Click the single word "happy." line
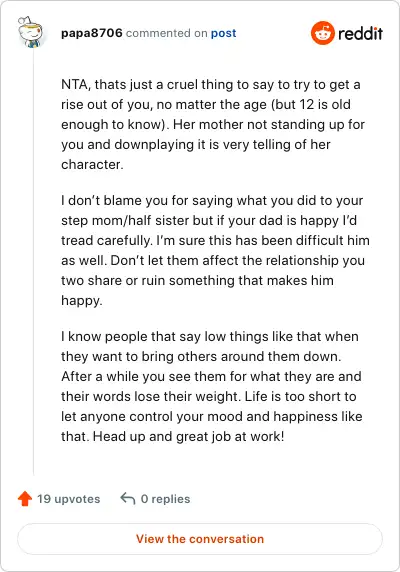The height and width of the screenshot is (572, 400). [82, 301]
